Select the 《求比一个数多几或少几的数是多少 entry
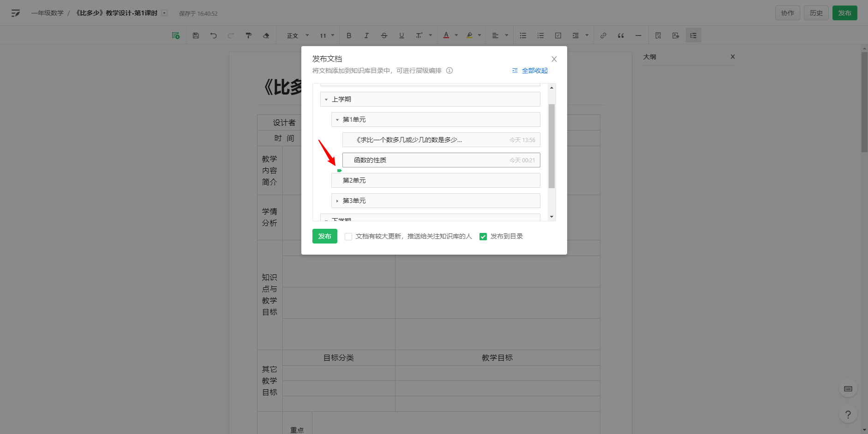868x434 pixels. coord(441,140)
